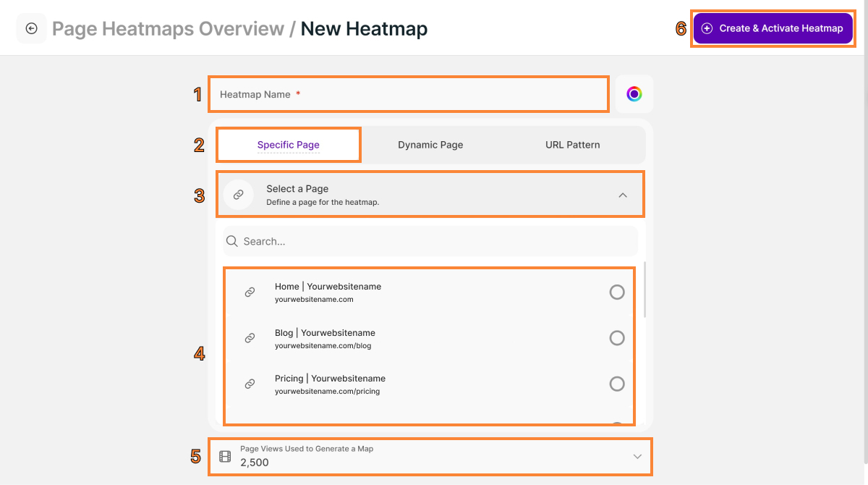Click the back arrow icon
868x485 pixels.
31,29
